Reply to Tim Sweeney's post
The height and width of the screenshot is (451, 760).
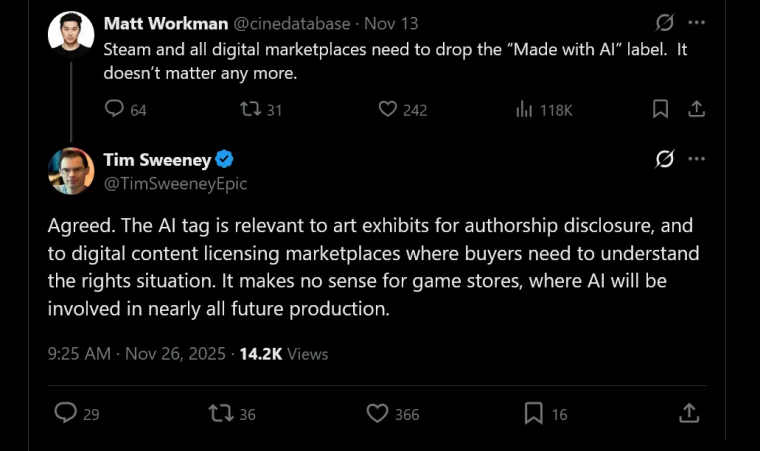coord(65,412)
